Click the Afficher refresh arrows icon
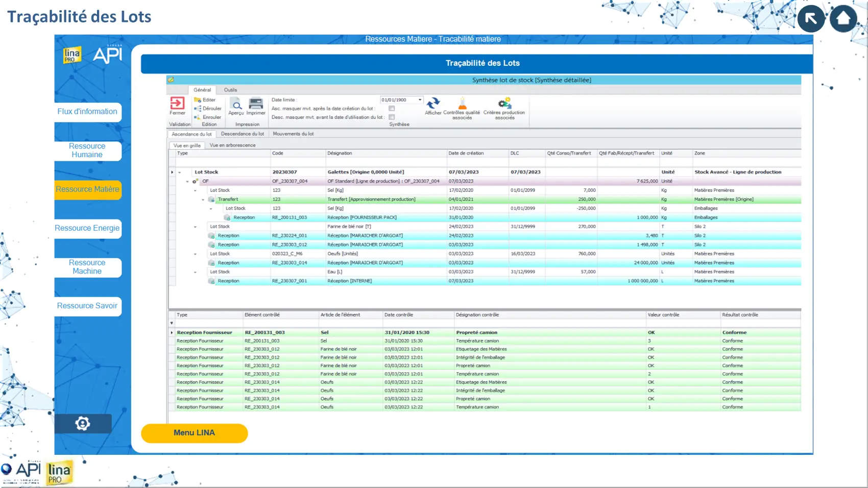 click(x=433, y=104)
